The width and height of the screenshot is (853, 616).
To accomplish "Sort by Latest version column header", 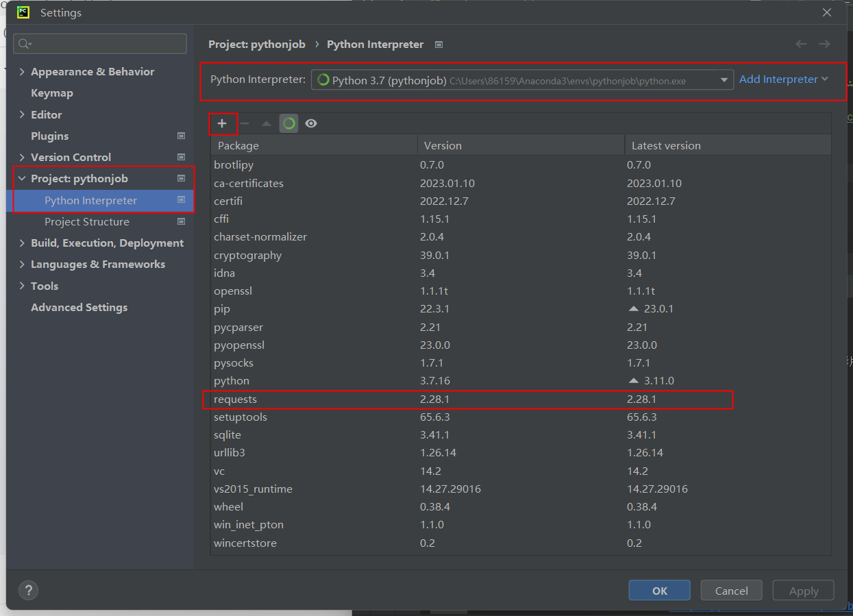I will click(728, 145).
